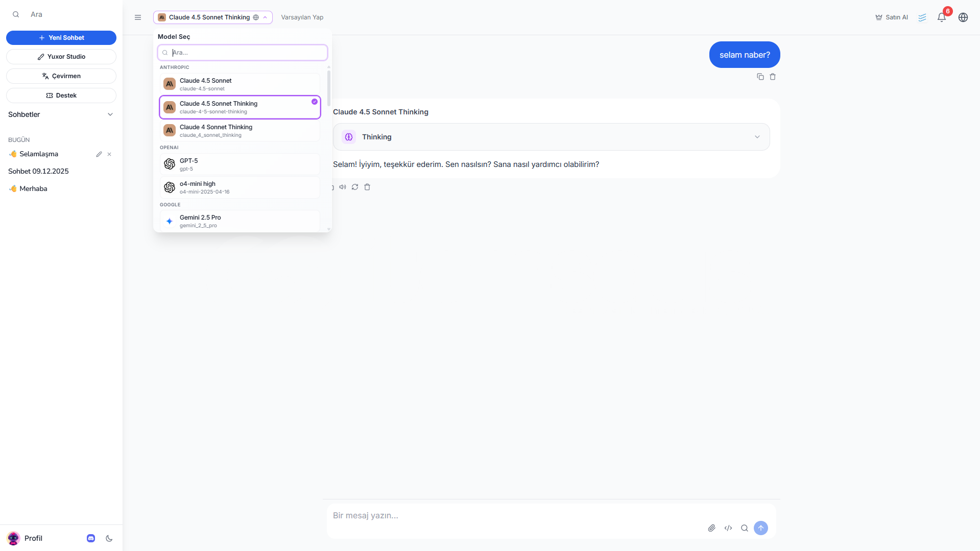Click the 'Claude 4.5 Sonnet Thinking' response heading
The height and width of the screenshot is (551, 980).
pos(380,112)
